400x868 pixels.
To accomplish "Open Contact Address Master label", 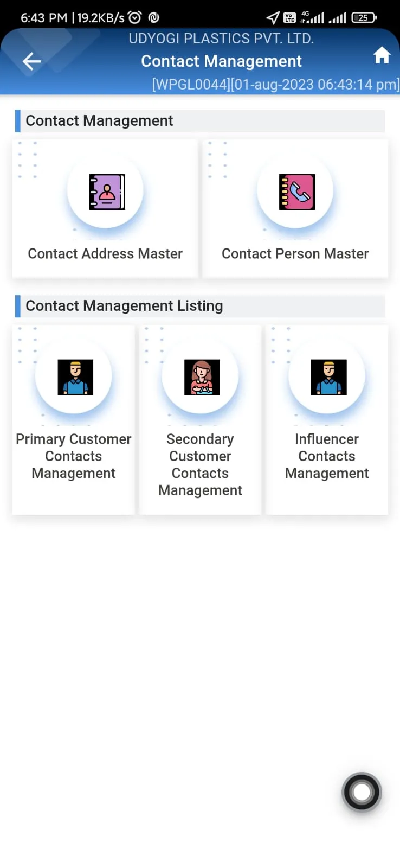I will click(105, 253).
